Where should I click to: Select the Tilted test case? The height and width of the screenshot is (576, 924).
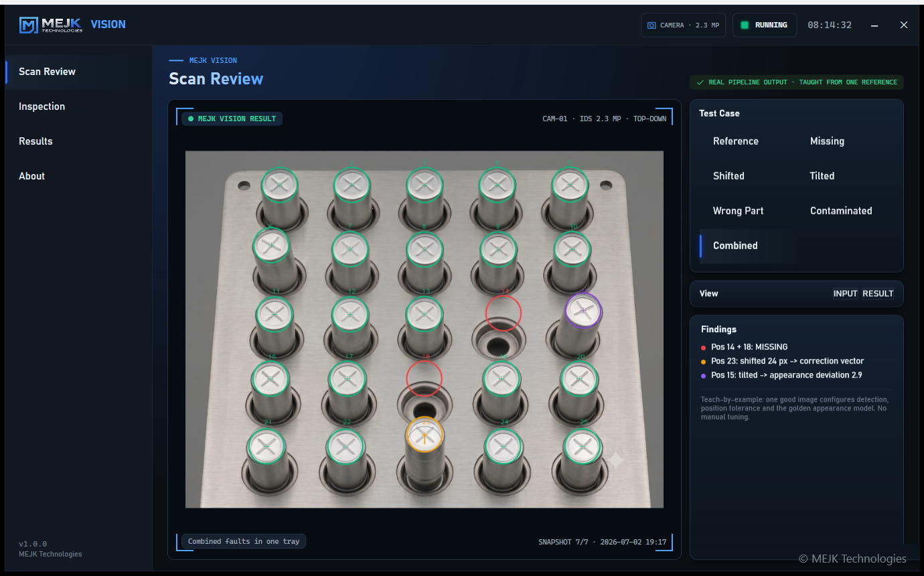click(x=822, y=176)
